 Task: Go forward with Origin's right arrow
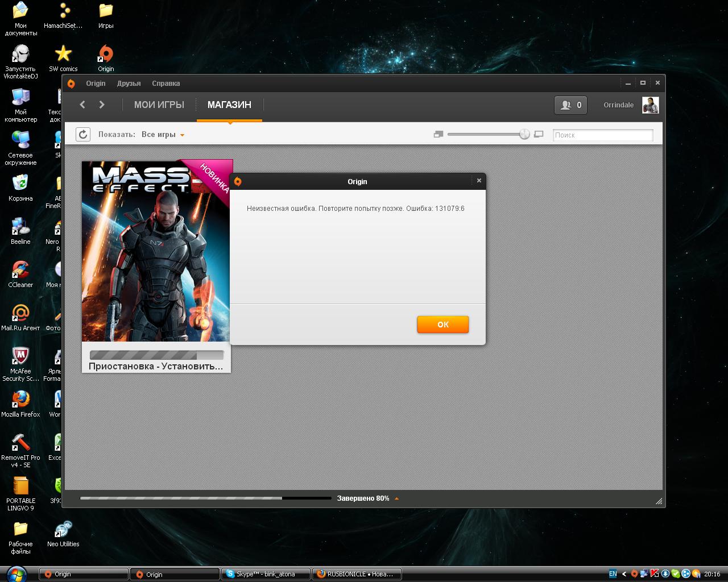102,105
